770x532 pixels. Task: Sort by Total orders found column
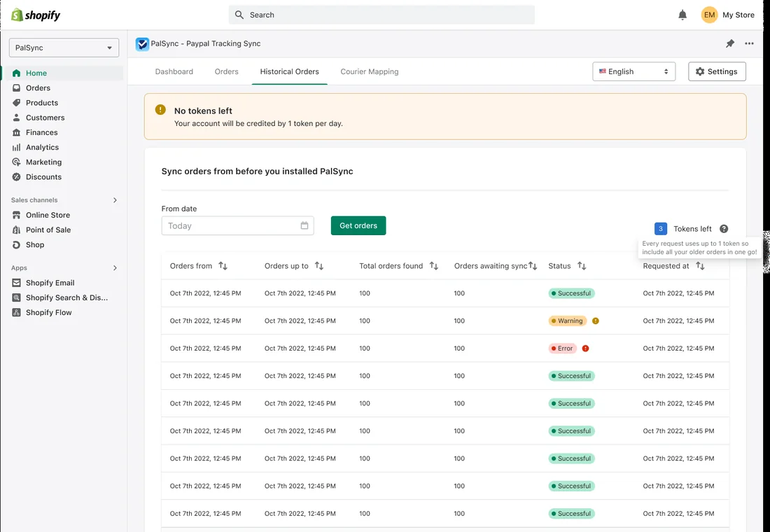click(x=433, y=266)
